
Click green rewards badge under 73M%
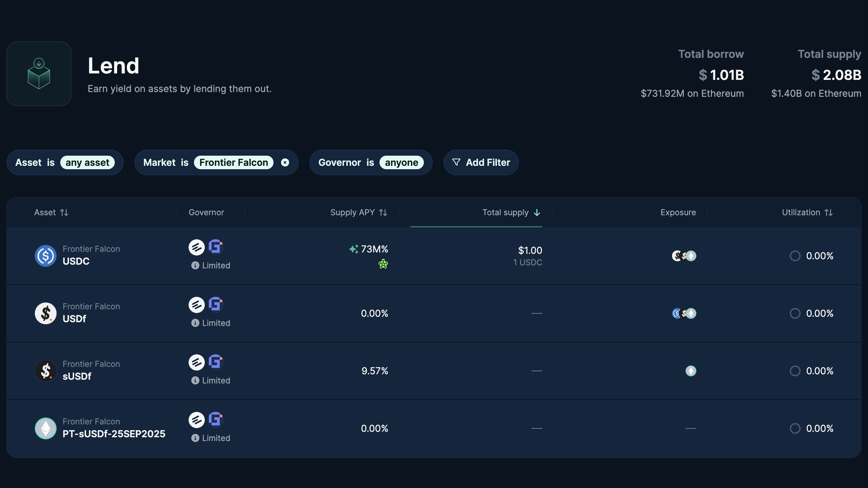(383, 264)
